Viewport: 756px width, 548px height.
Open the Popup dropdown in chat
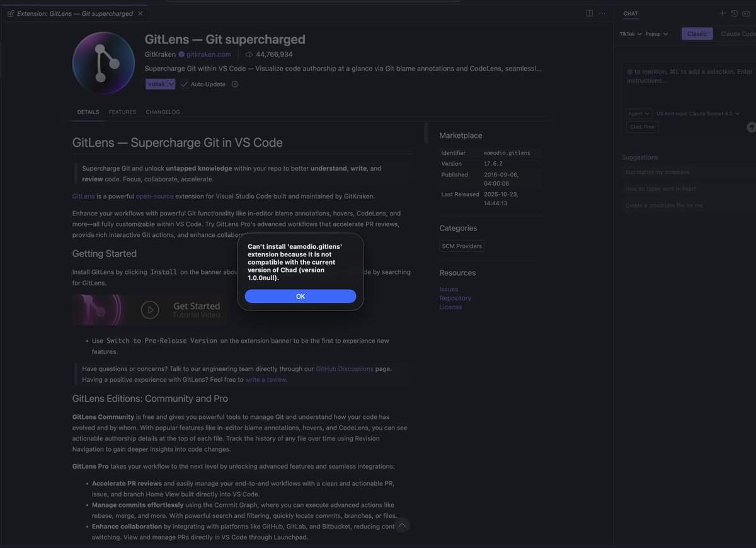(x=656, y=34)
